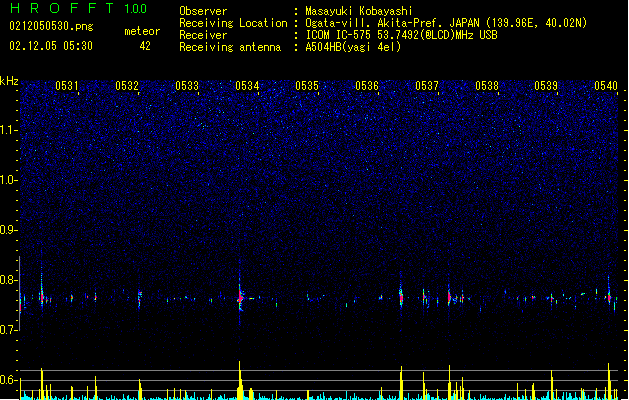Click the HROFFT title text
The height and width of the screenshot is (400, 629).
click(x=62, y=8)
